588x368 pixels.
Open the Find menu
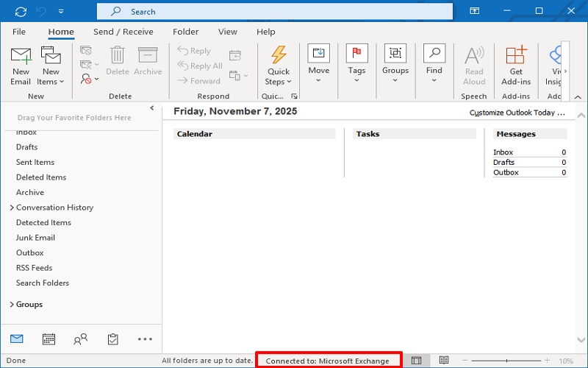[434, 64]
